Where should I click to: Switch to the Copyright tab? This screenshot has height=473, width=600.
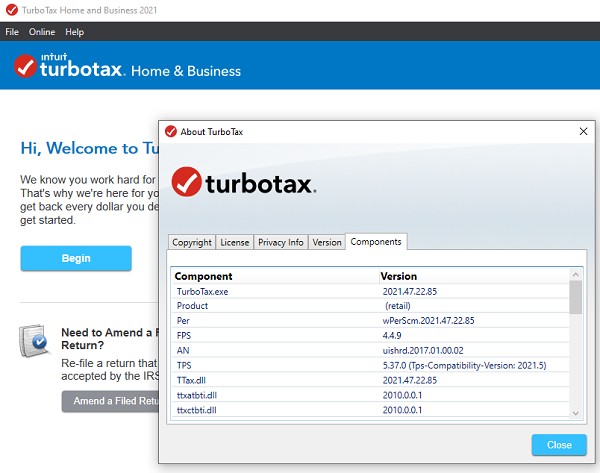[192, 242]
